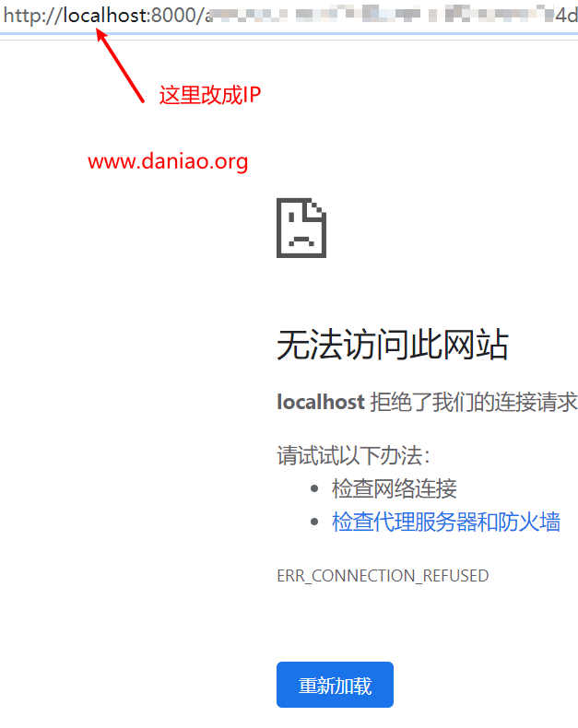Screen dimensions: 578x728
Task: Click the heading 无法访问此网站
Action: click(392, 345)
